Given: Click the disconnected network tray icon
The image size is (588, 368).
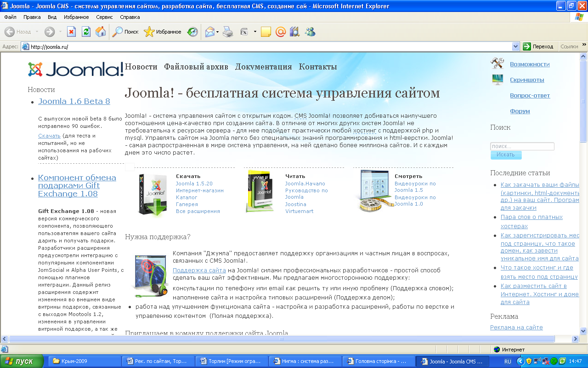Looking at the screenshot, I should point(546,361).
